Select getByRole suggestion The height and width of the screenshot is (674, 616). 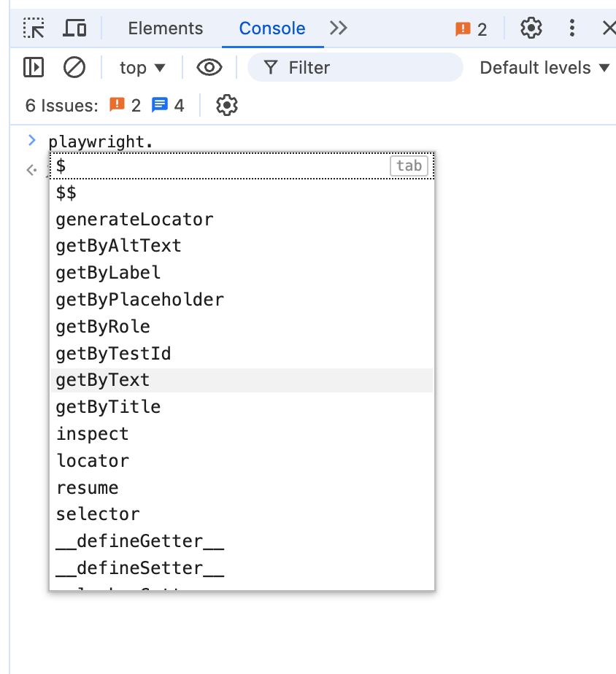tap(242, 327)
